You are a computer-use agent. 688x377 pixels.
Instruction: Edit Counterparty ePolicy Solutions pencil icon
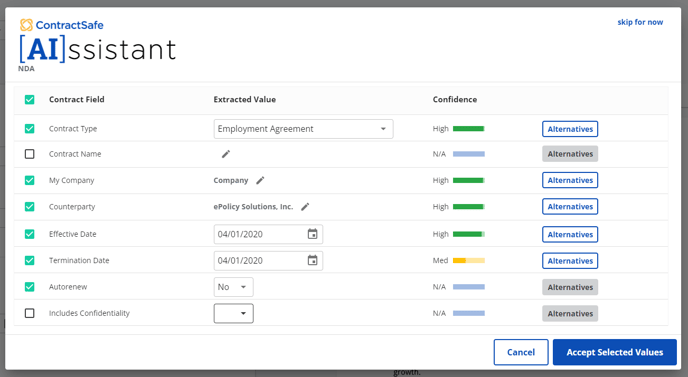(305, 207)
